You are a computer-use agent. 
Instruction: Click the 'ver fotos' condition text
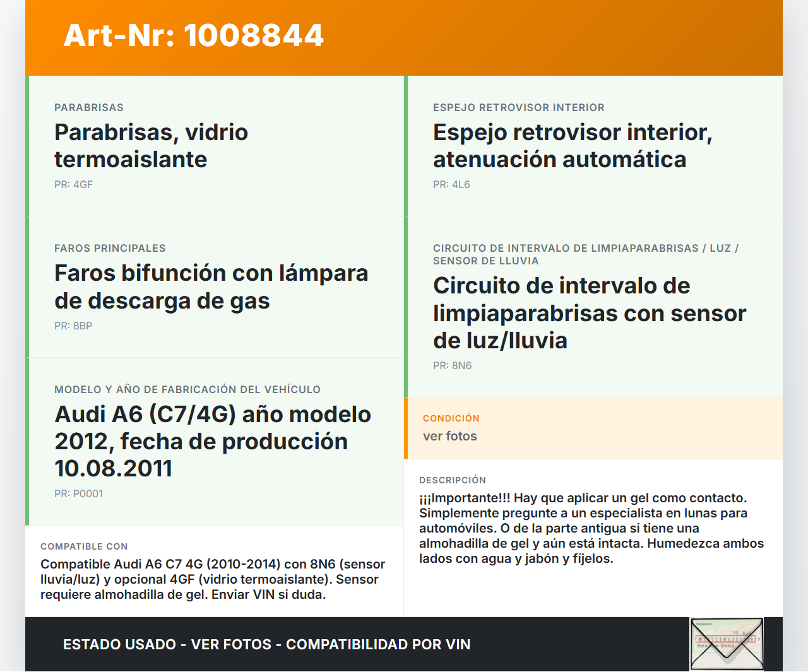449,437
